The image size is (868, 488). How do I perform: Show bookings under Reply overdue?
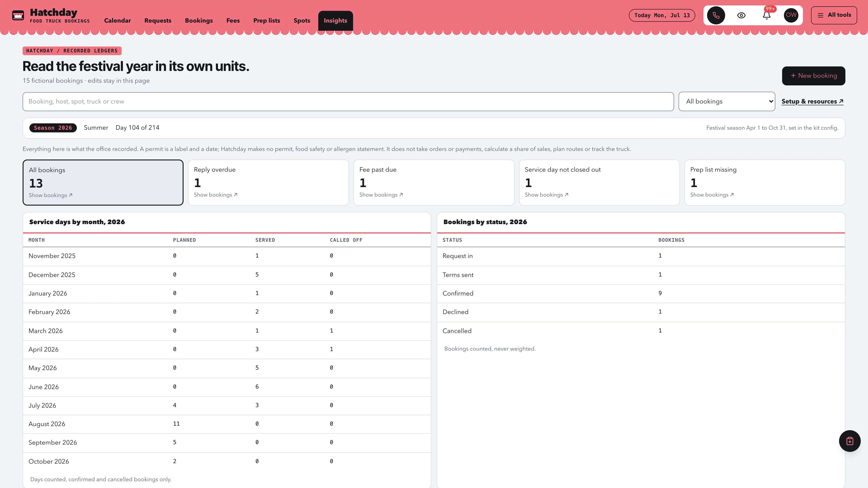tap(216, 195)
